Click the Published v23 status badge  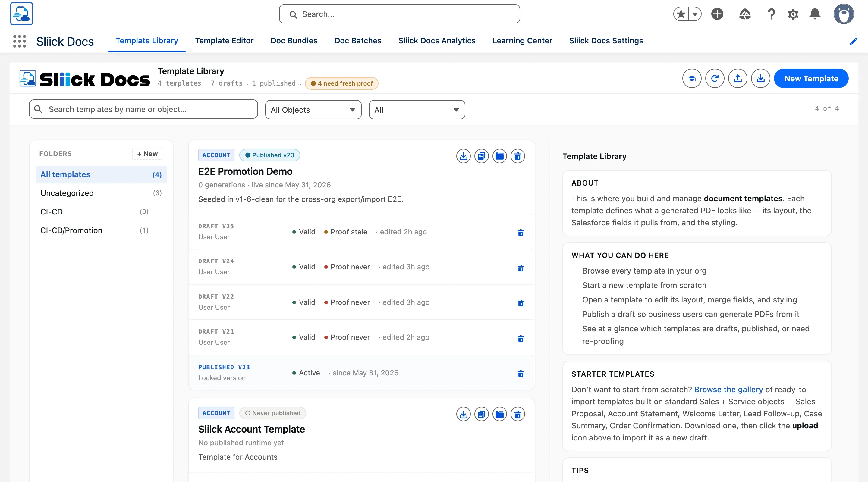point(269,155)
